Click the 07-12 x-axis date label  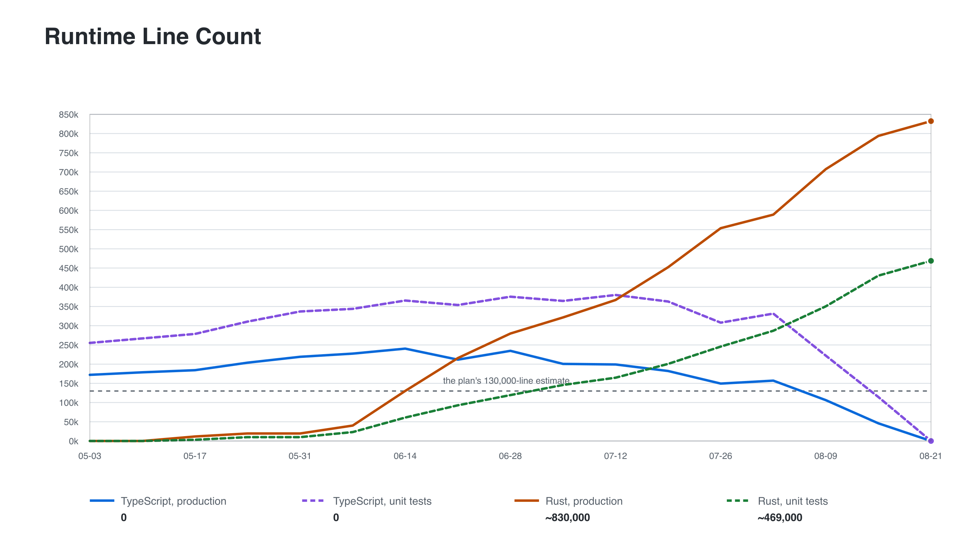click(615, 456)
